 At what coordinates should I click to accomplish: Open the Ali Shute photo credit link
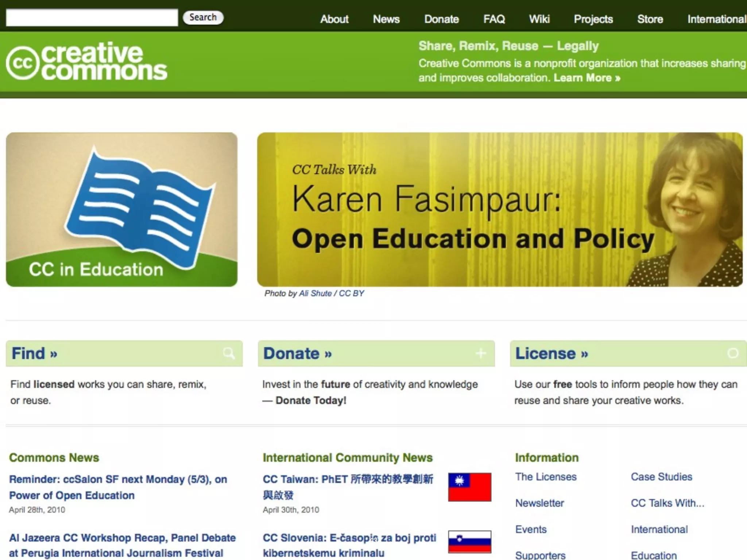pyautogui.click(x=315, y=293)
